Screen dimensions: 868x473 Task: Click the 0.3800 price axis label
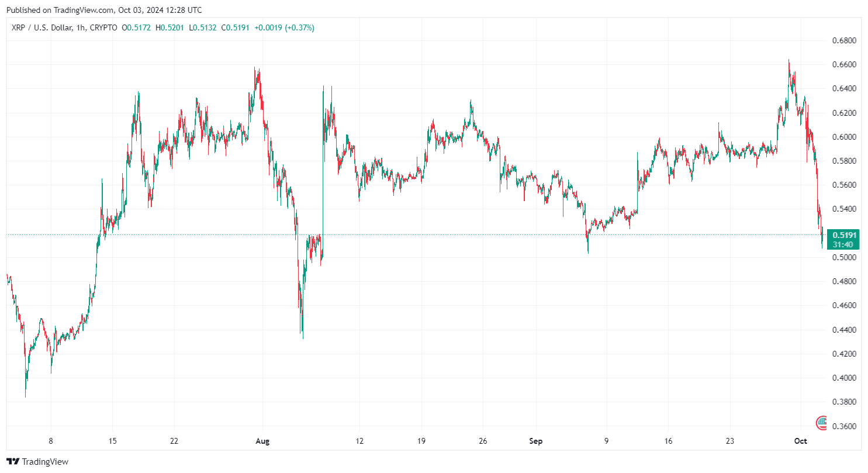[x=845, y=402]
